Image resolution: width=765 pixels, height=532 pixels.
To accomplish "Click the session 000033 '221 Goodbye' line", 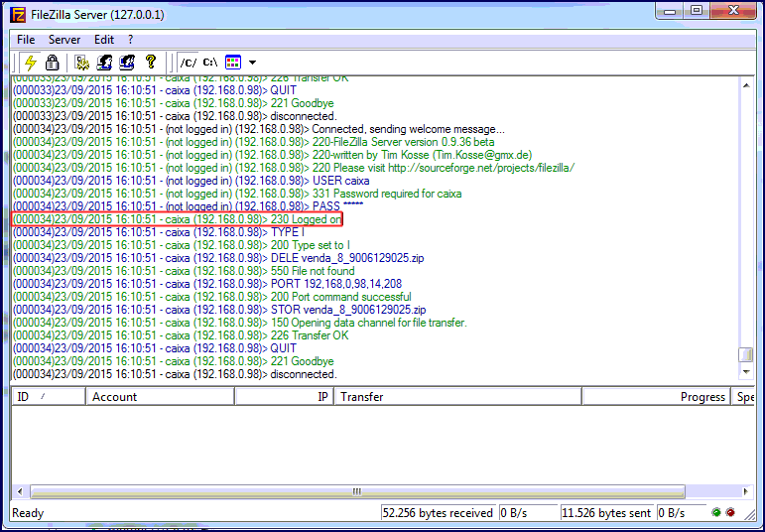I will (x=174, y=103).
